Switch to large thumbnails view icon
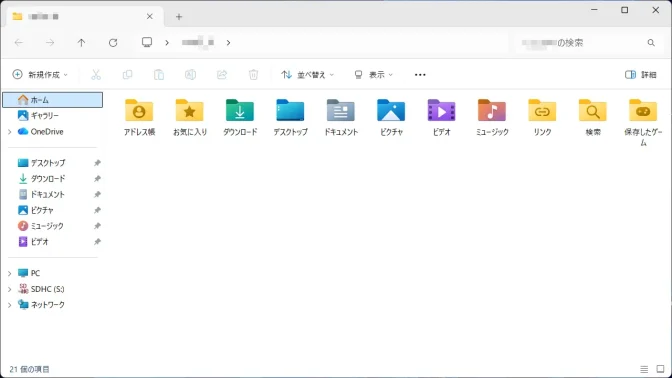Image resolution: width=672 pixels, height=378 pixels. coord(660,369)
